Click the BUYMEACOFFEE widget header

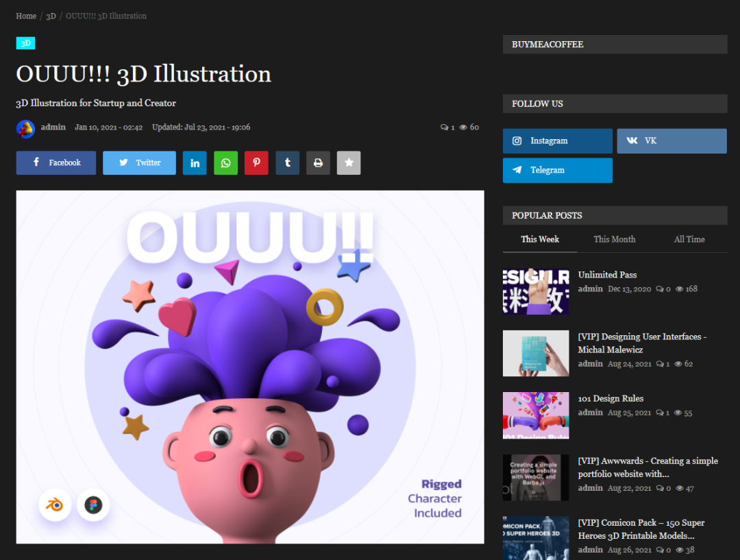(615, 45)
